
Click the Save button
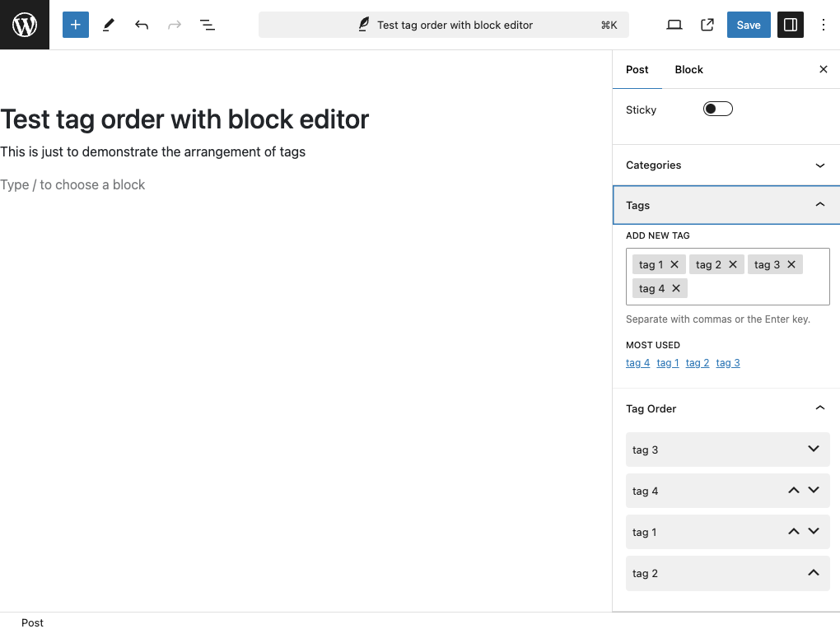tap(748, 25)
